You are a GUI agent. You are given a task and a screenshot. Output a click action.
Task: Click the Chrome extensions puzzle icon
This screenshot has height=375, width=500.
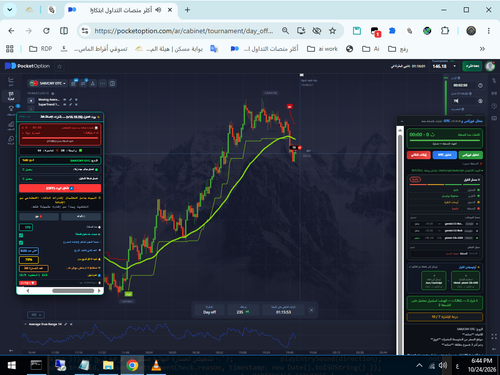pyautogui.click(x=445, y=31)
